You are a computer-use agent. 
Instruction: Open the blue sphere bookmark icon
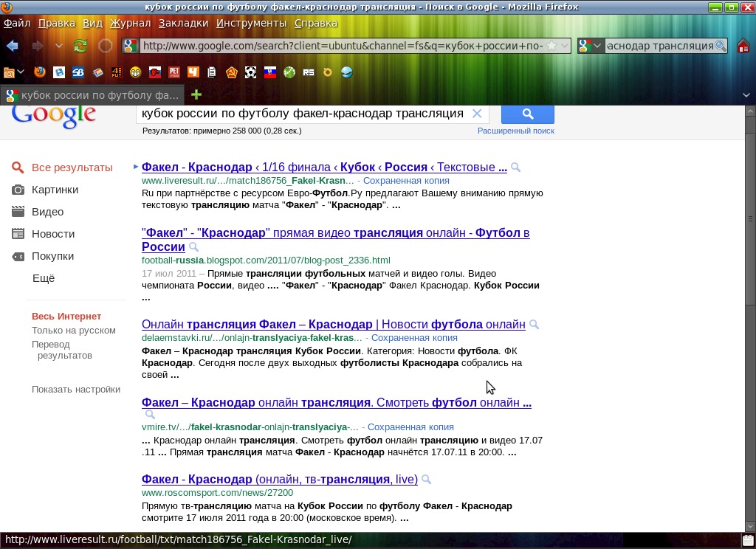347,72
